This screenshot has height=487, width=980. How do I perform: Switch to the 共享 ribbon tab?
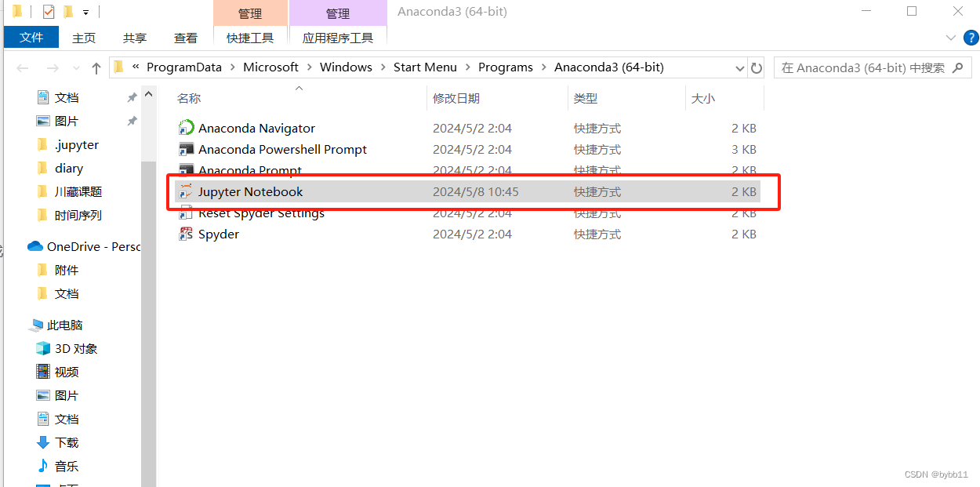(x=135, y=38)
